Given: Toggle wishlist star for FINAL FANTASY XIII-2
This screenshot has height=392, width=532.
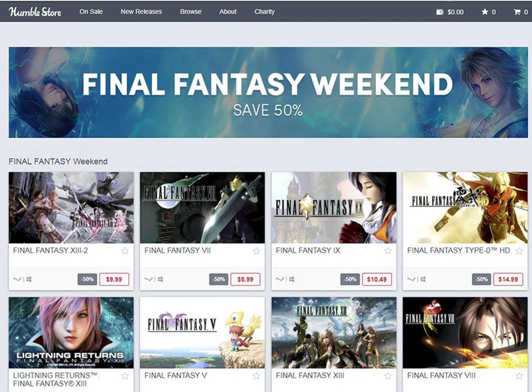Looking at the screenshot, I should [125, 251].
